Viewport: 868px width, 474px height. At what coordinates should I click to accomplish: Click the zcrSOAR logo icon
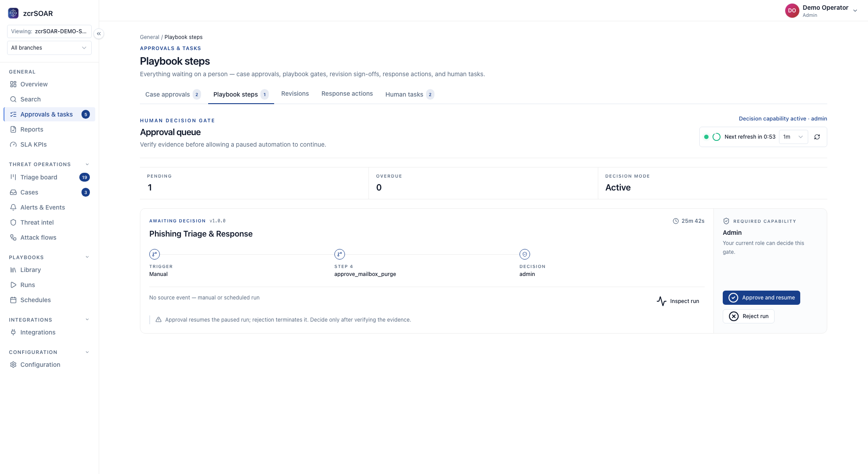coord(13,13)
